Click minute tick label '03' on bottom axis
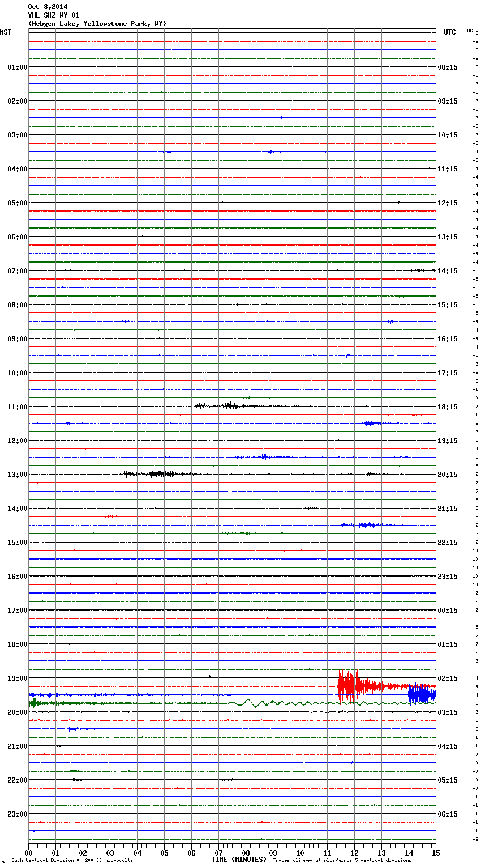This screenshot has width=481, height=868. 110,852
